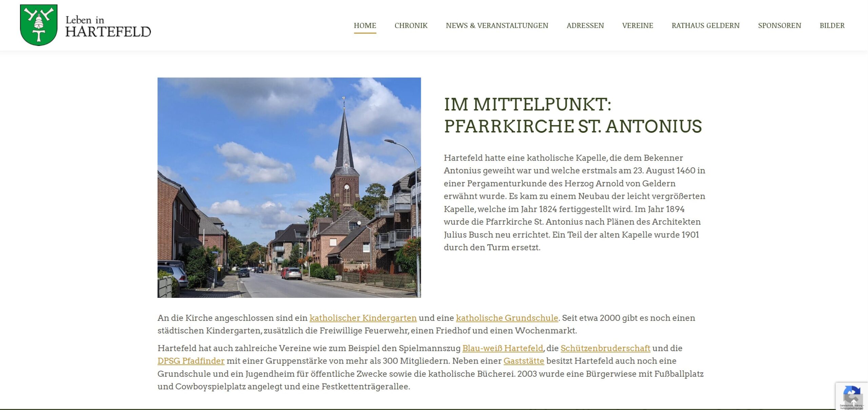The image size is (868, 410).
Task: Click the 'Schützenbruderschaft' hyperlink
Action: [x=605, y=348]
